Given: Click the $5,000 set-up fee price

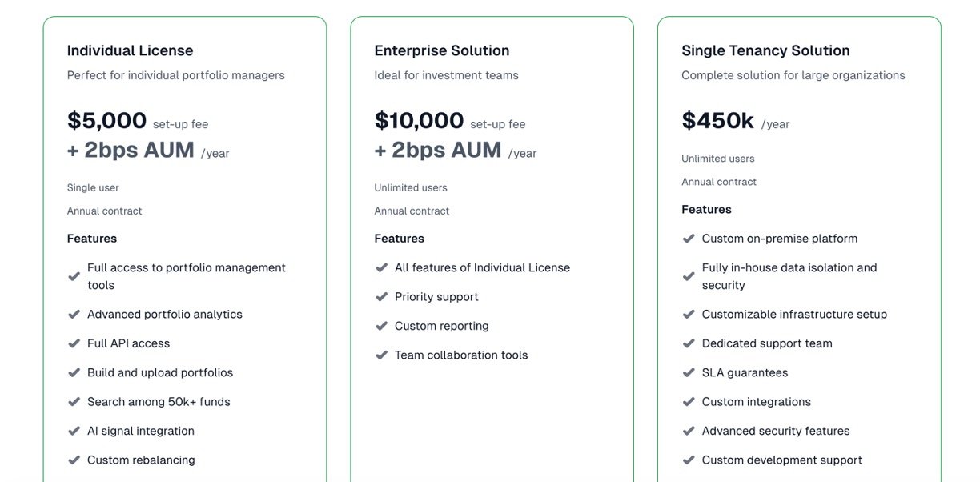Looking at the screenshot, I should [106, 120].
